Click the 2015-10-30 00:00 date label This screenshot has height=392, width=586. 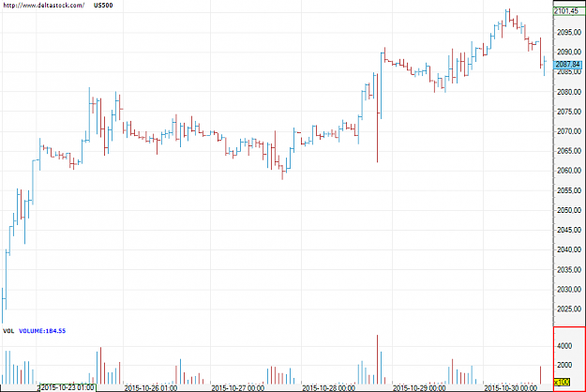(x=510, y=388)
